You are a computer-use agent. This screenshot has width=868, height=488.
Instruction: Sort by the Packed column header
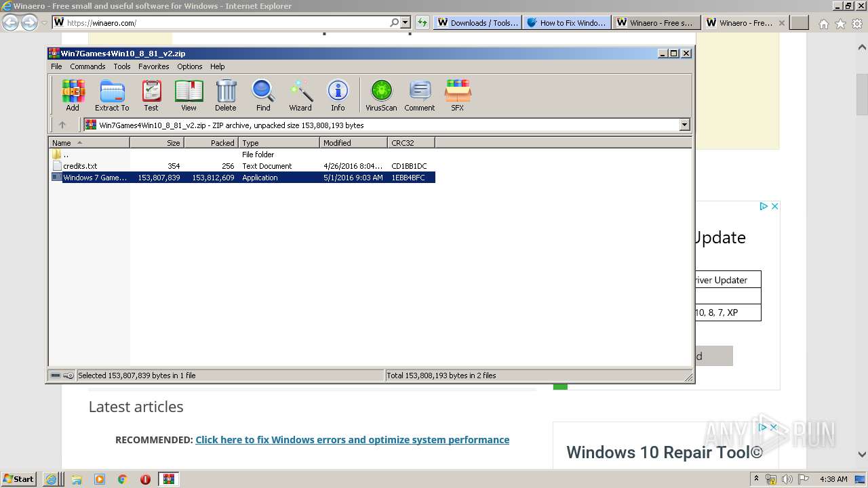[211, 143]
